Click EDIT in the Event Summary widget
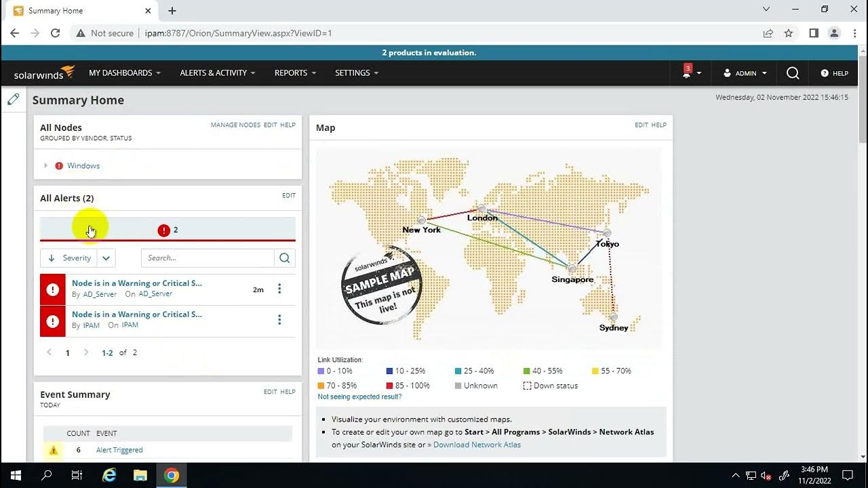Viewport: 868px width, 488px height. pos(270,392)
